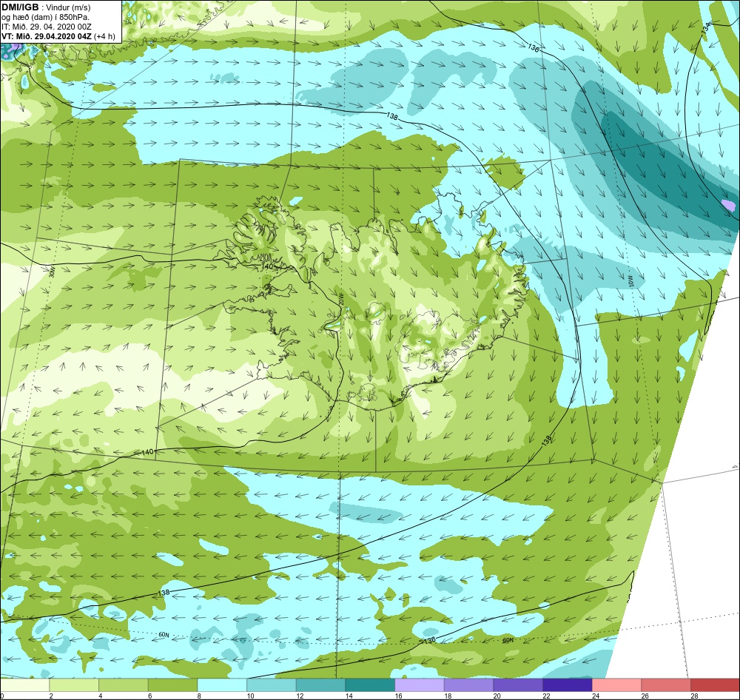Click the '30W' longitude label

pyautogui.click(x=52, y=273)
